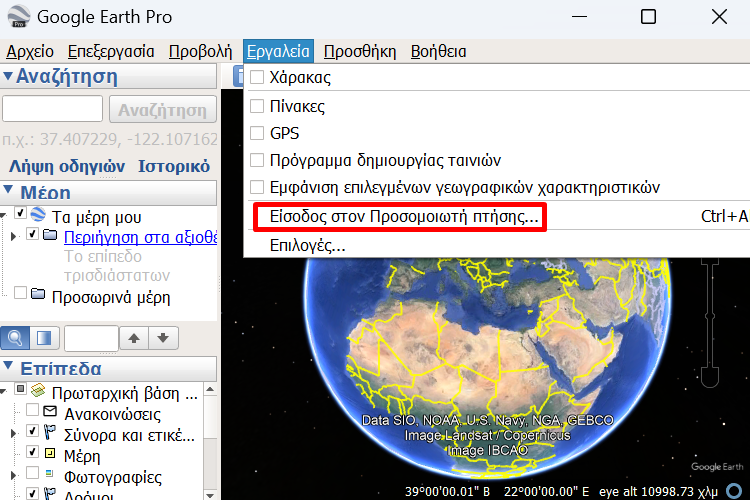Click the small photo icon beside Φωτογραφίες
Viewport: 750px width, 500px height.
click(49, 474)
